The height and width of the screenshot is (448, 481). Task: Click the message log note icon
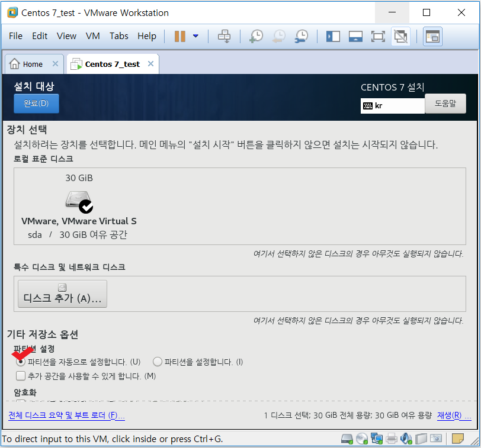tap(458, 439)
